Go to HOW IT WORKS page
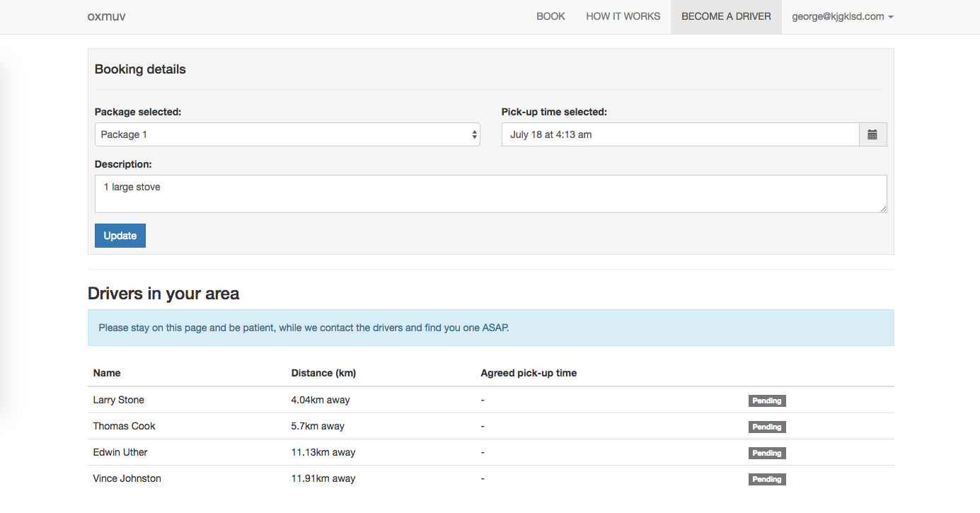The image size is (980, 513). point(623,16)
